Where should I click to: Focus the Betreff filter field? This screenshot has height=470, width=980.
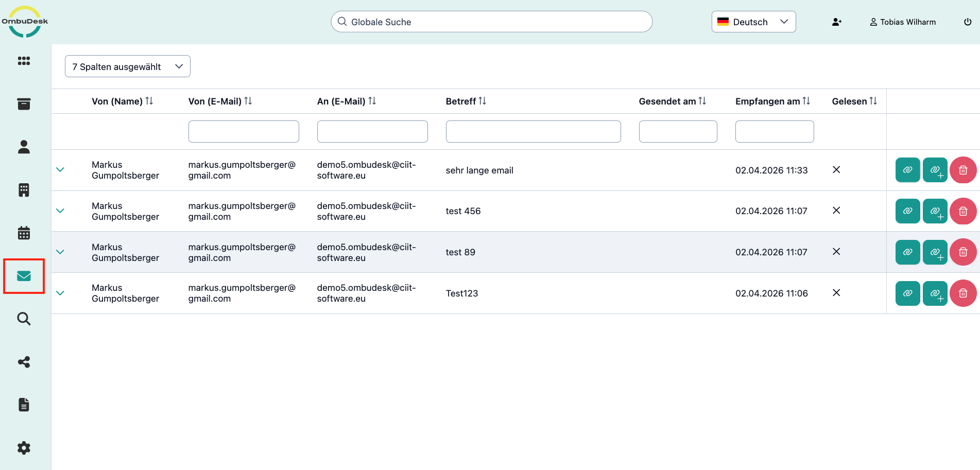(x=534, y=131)
